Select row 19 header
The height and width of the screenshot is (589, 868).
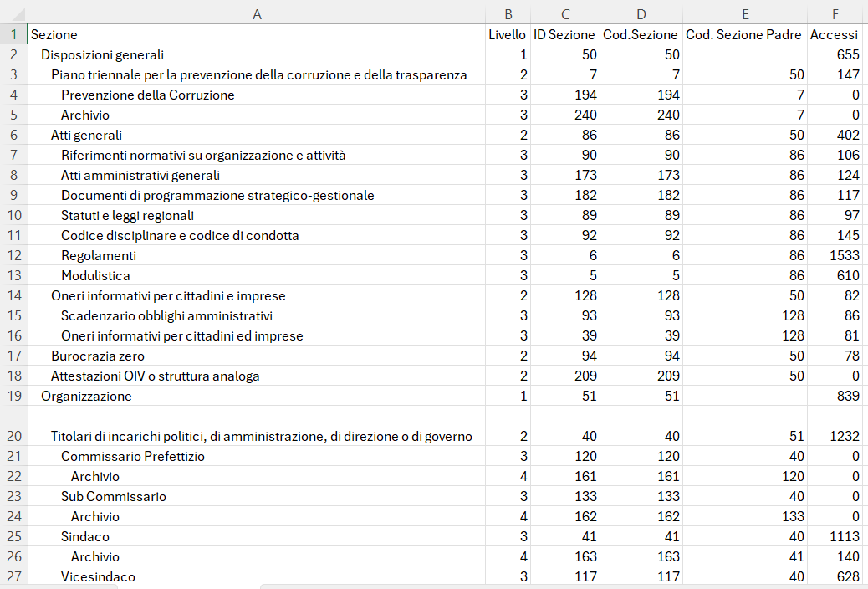[x=13, y=396]
